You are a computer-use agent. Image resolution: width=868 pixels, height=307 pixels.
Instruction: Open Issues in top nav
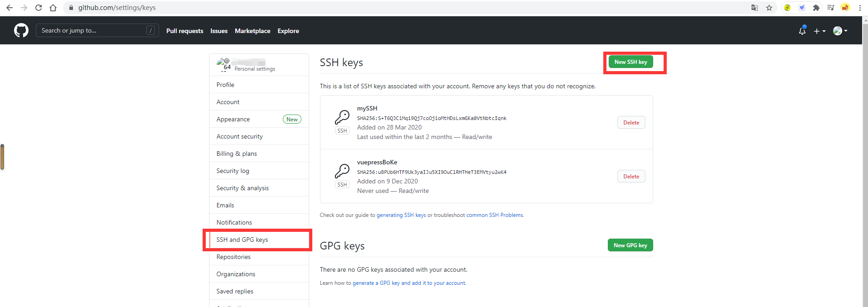click(x=219, y=31)
